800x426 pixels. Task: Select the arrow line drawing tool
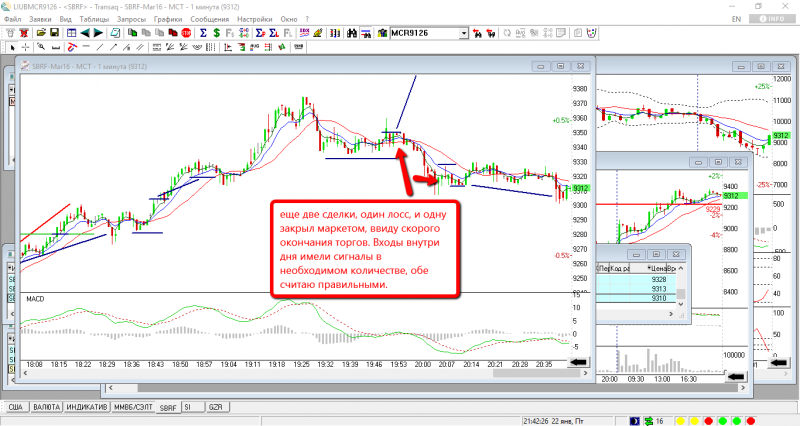click(113, 47)
